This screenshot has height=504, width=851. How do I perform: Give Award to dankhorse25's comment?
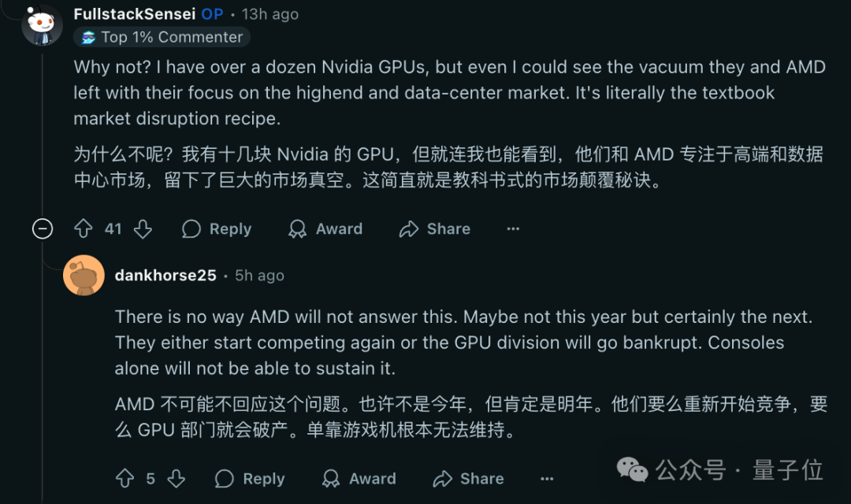coord(359,479)
